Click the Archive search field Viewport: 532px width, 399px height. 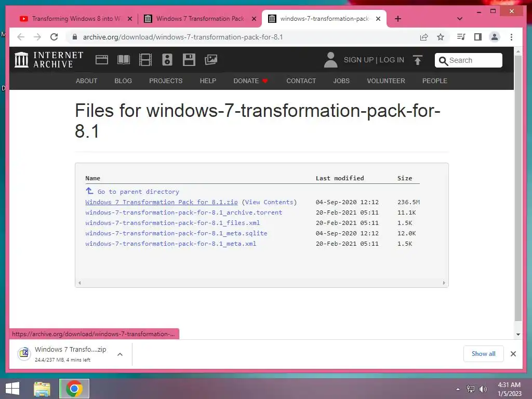pos(469,60)
